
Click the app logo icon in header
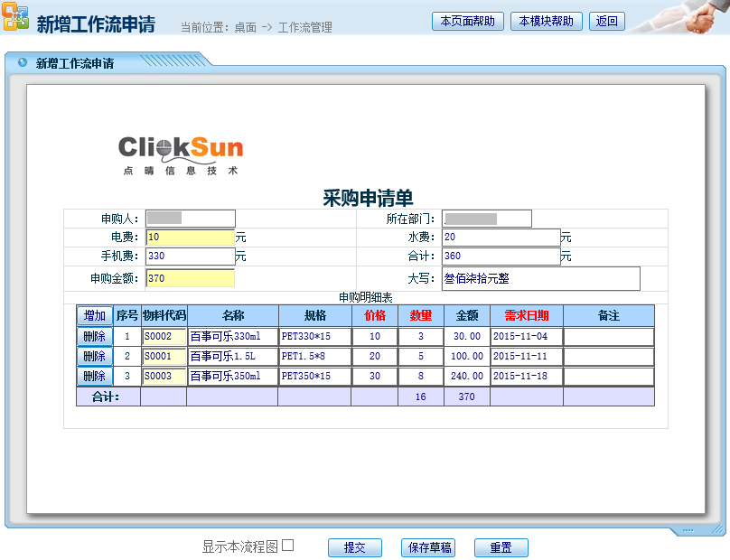15,18
